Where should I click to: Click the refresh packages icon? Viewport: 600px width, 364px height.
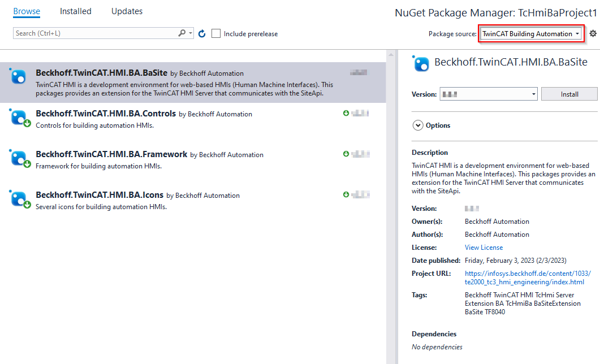[202, 34]
